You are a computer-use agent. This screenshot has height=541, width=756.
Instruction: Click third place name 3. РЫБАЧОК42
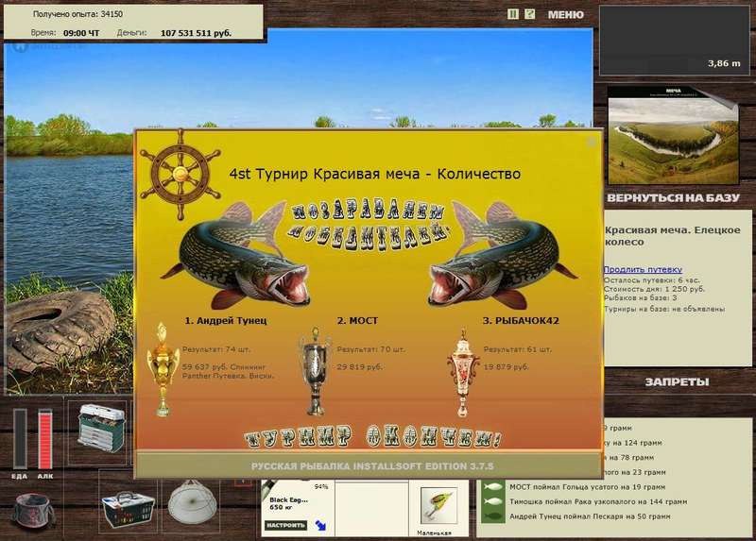[x=521, y=320]
